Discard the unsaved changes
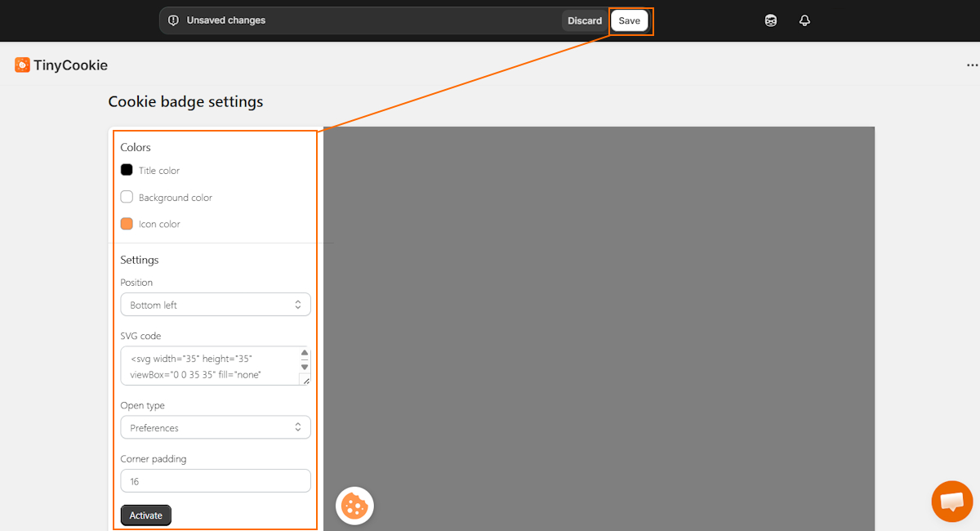This screenshot has width=980, height=531. pos(584,20)
